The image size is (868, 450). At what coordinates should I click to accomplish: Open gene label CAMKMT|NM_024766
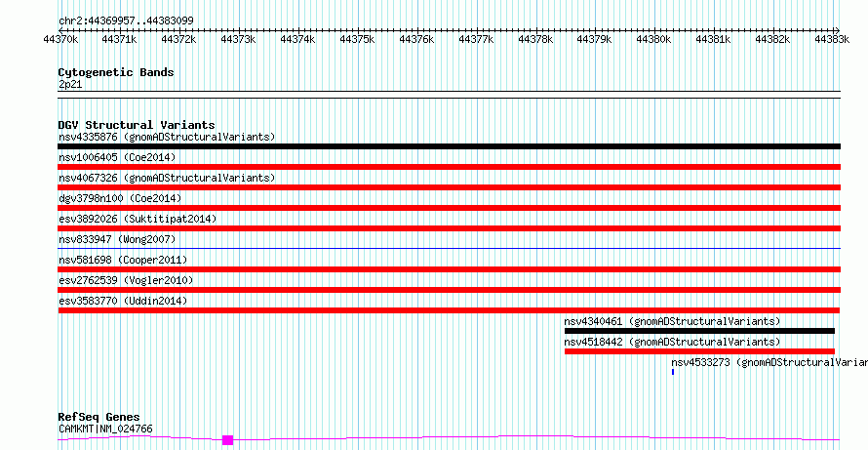pos(105,429)
